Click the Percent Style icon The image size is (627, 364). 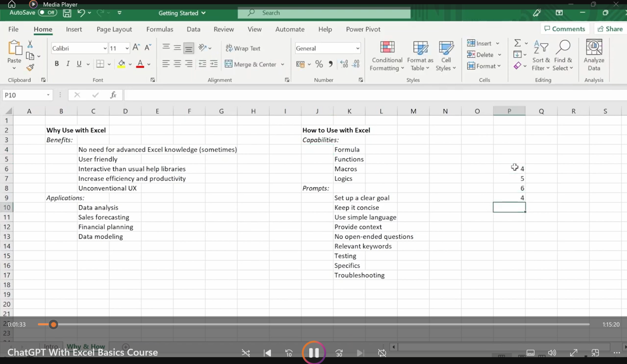[319, 64]
